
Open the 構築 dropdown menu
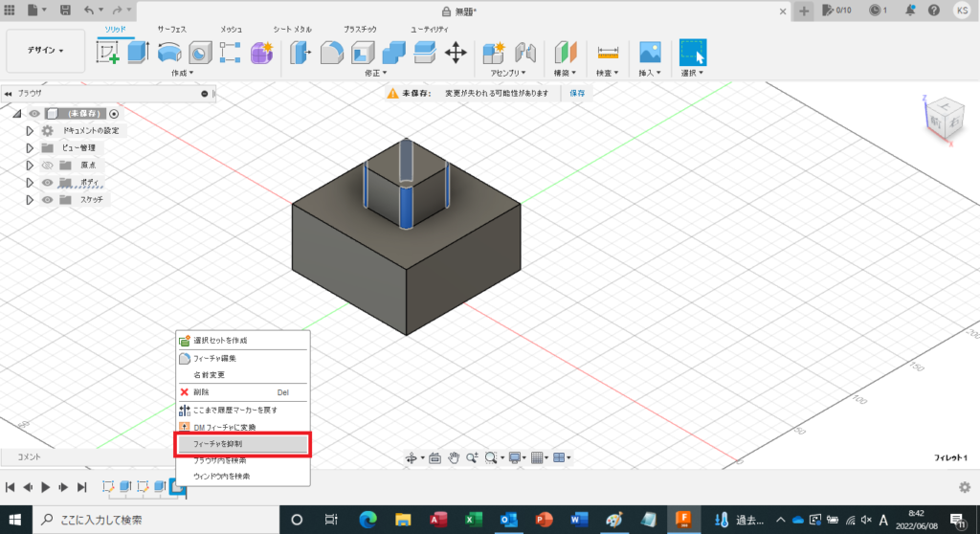[x=565, y=73]
